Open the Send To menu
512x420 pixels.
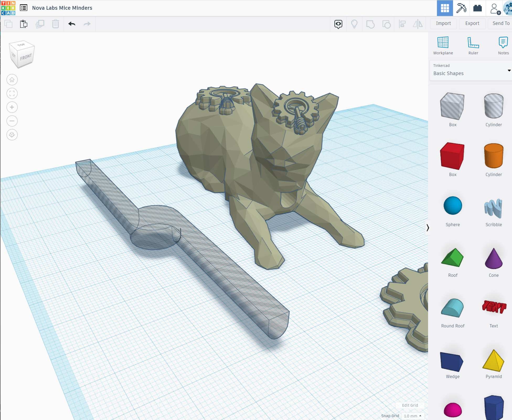click(x=500, y=23)
